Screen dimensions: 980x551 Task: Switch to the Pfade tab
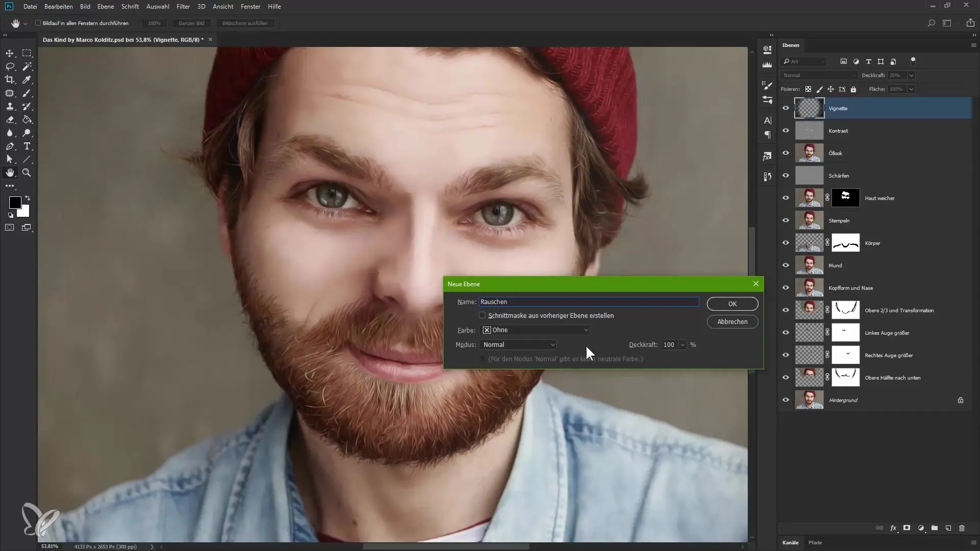click(815, 543)
